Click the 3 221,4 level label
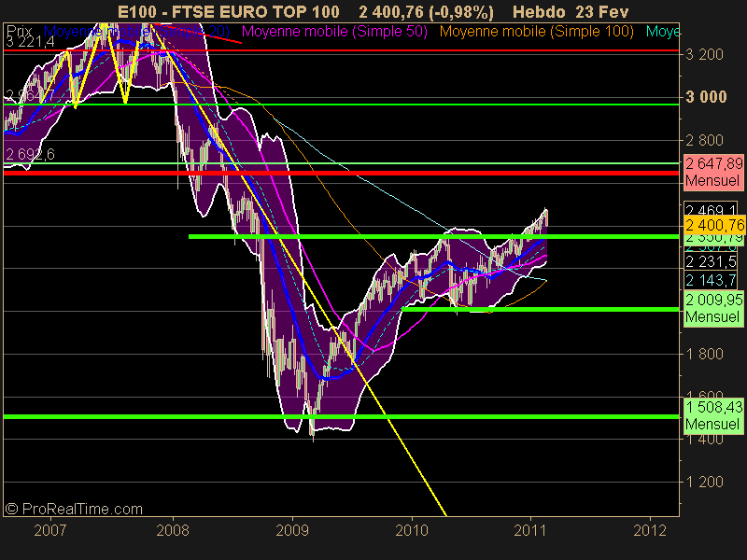747x560 pixels. point(30,42)
